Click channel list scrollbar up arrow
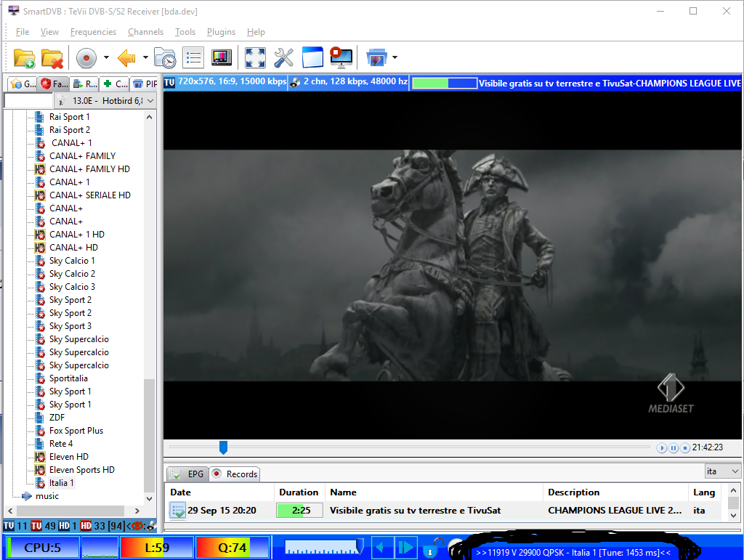 (x=150, y=117)
